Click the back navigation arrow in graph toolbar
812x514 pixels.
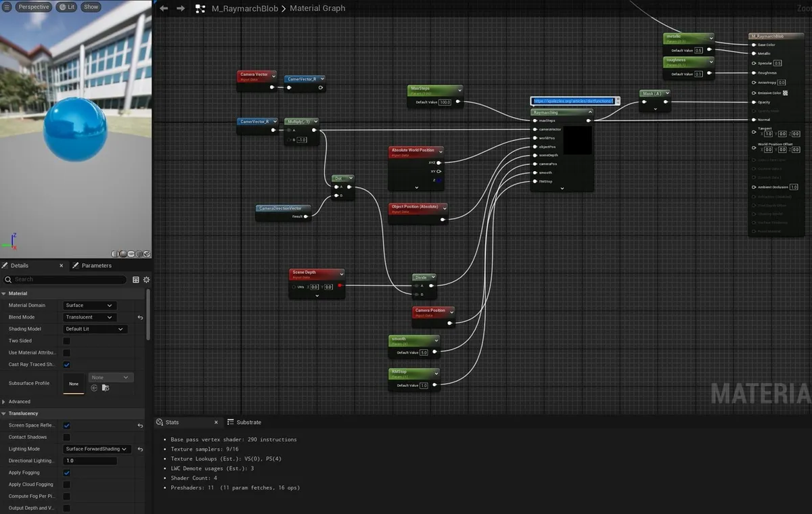click(x=162, y=8)
